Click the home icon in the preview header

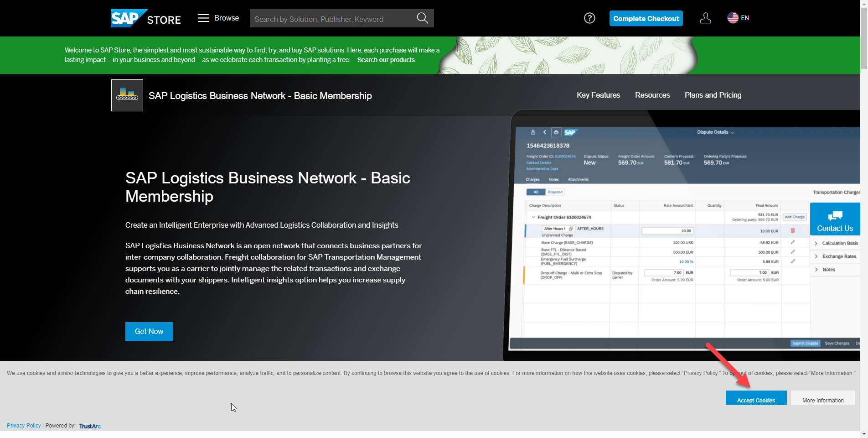coord(556,132)
